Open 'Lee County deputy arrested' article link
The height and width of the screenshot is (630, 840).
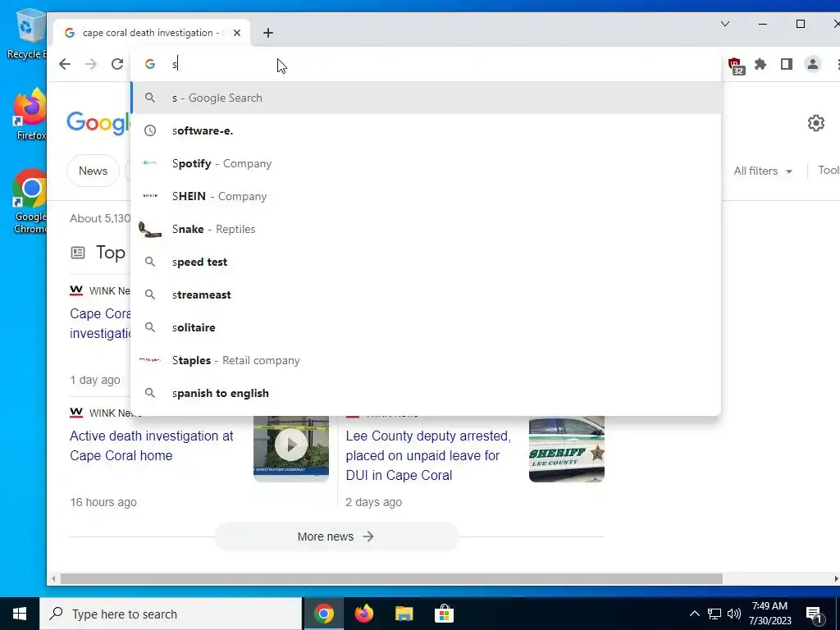pos(428,455)
